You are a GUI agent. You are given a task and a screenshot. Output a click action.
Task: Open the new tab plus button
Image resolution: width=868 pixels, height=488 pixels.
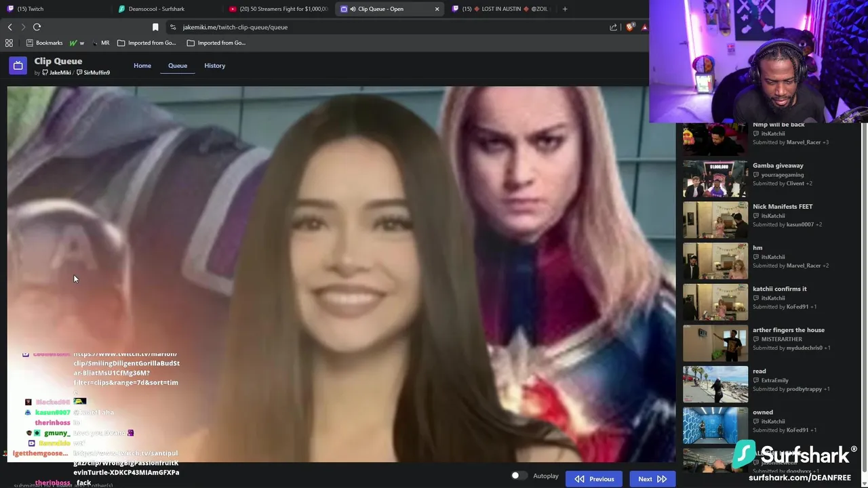tap(564, 9)
